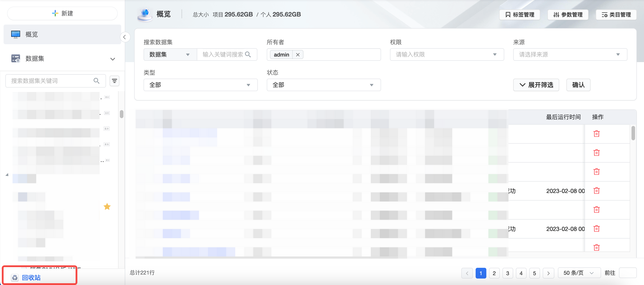Image resolution: width=644 pixels, height=285 pixels.
Task: Expand the 数据集 sidebar section
Action: pyautogui.click(x=112, y=59)
